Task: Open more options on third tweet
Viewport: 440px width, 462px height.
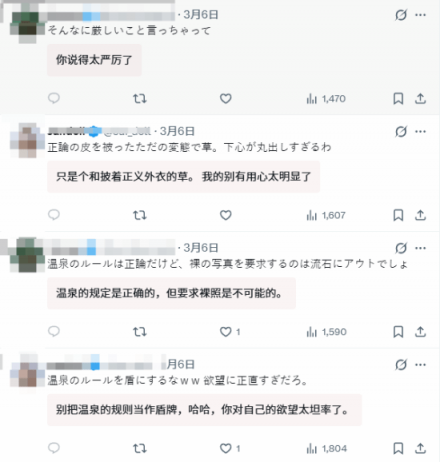Action: point(421,248)
